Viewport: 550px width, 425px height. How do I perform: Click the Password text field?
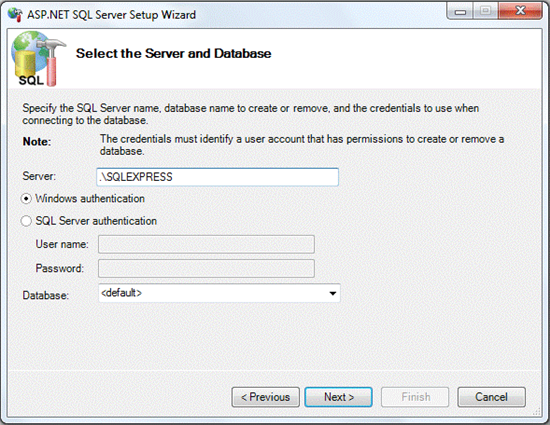point(206,268)
